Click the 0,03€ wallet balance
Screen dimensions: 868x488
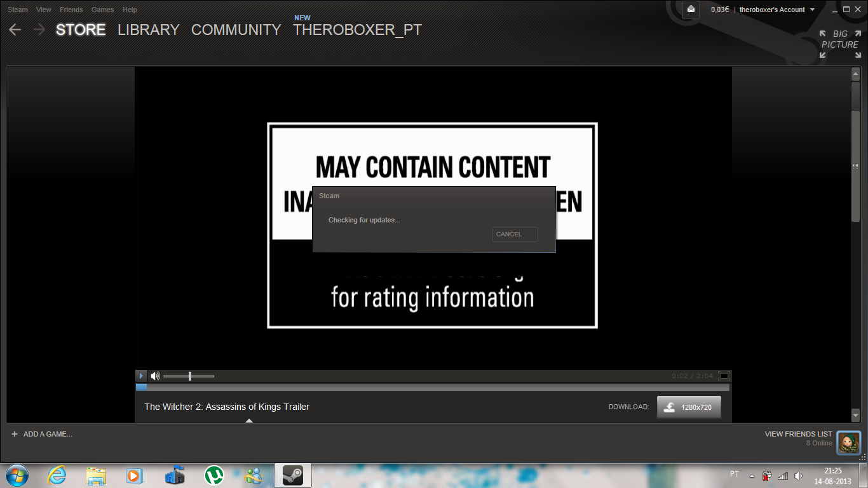coord(720,10)
